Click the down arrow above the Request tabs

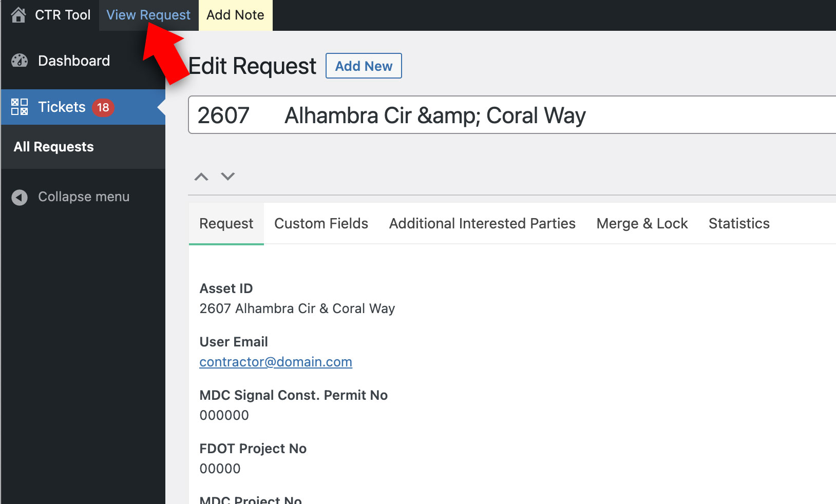tap(227, 177)
